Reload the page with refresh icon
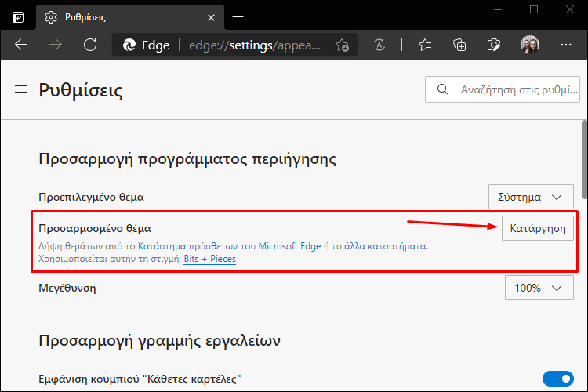 tap(90, 45)
